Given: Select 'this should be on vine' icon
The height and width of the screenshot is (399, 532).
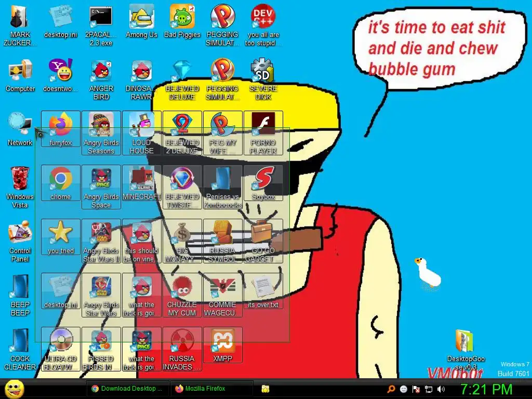Looking at the screenshot, I should click(141, 241).
